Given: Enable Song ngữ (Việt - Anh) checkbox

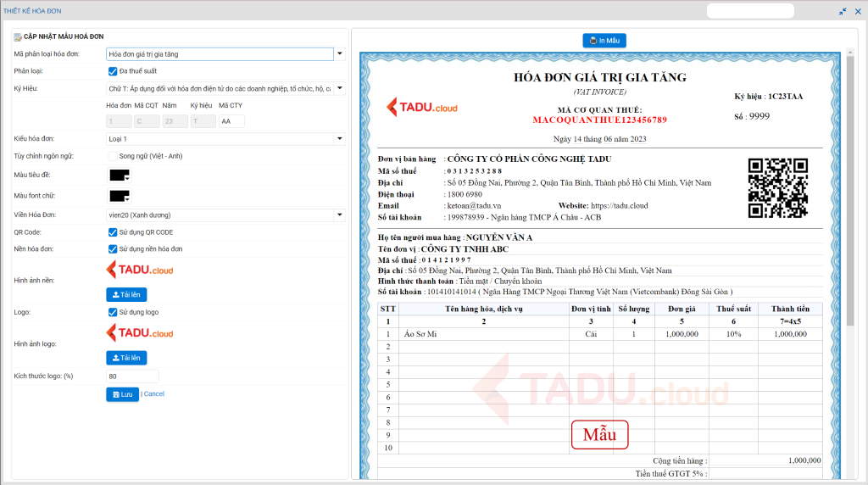Looking at the screenshot, I should tap(113, 156).
